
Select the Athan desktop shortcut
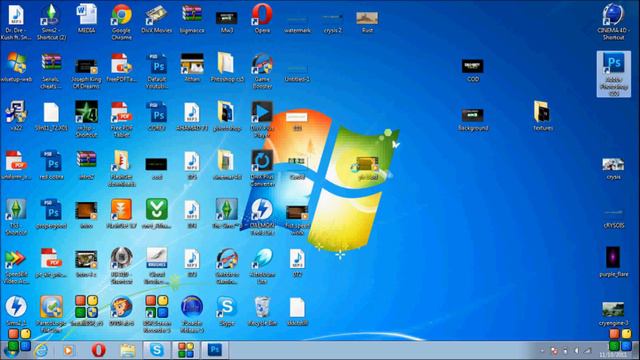click(192, 65)
